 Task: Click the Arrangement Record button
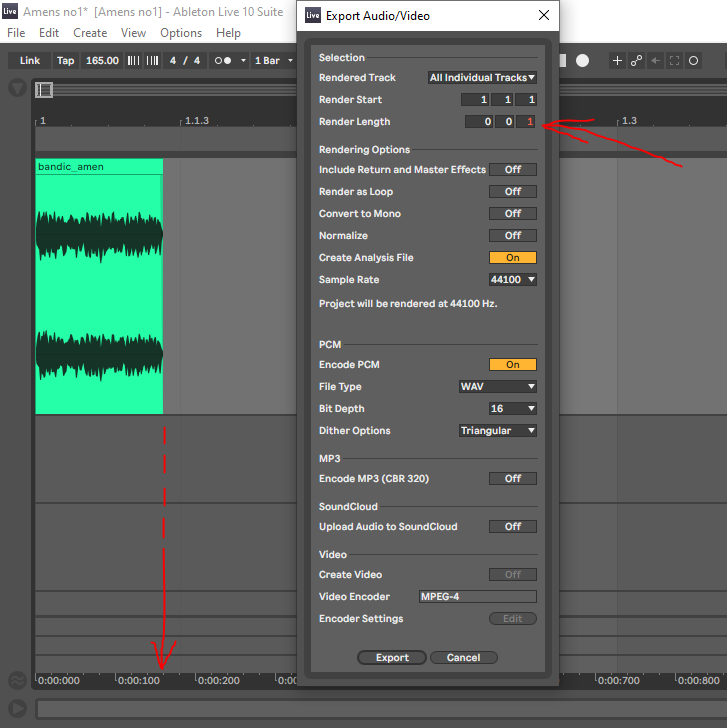(x=582, y=61)
